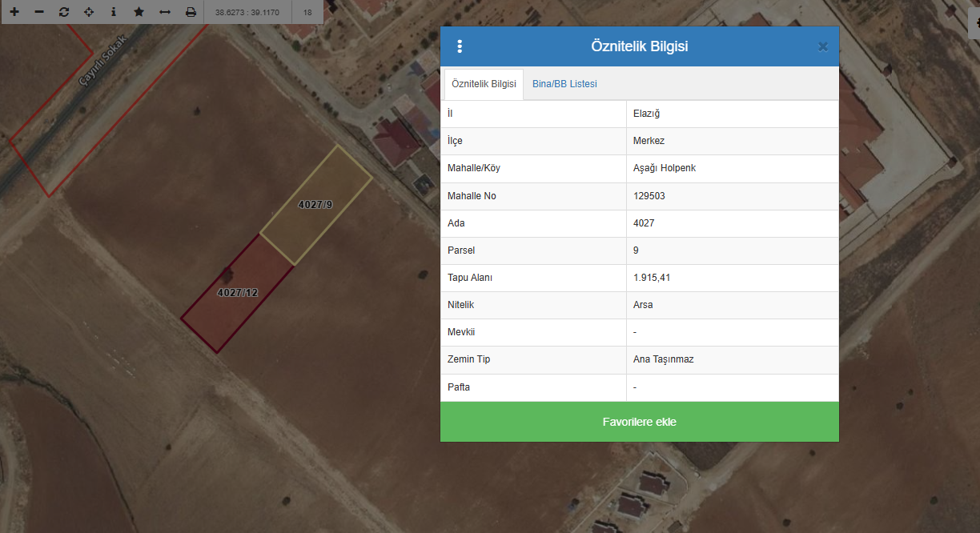Activate the crosshair locate tool
This screenshot has width=980, height=533.
tap(89, 12)
